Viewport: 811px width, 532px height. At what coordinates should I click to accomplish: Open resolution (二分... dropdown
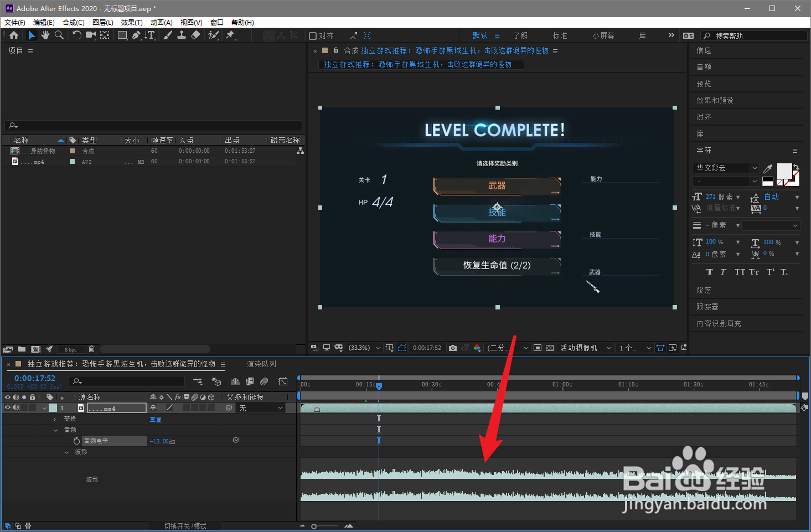pyautogui.click(x=508, y=348)
